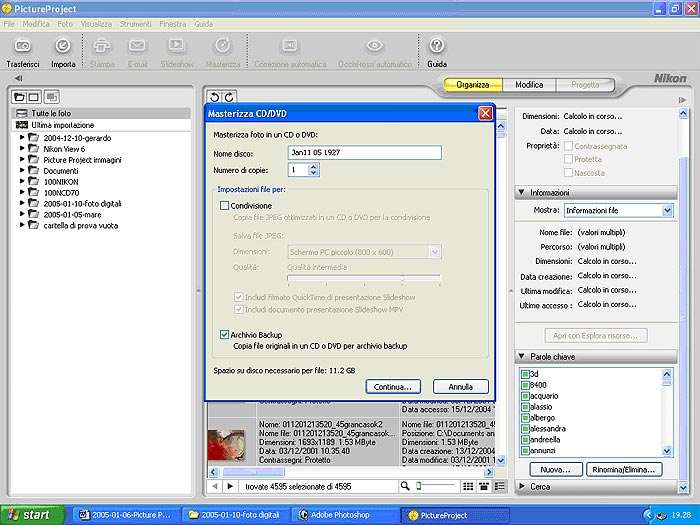Image resolution: width=700 pixels, height=525 pixels.
Task: Select the new folder icon in left panel
Action: (19, 97)
